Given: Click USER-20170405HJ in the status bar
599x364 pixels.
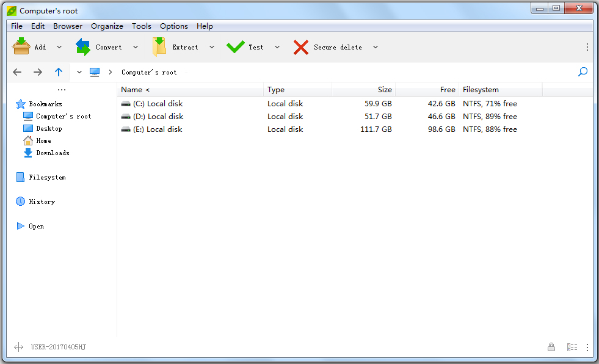Looking at the screenshot, I should pos(59,347).
